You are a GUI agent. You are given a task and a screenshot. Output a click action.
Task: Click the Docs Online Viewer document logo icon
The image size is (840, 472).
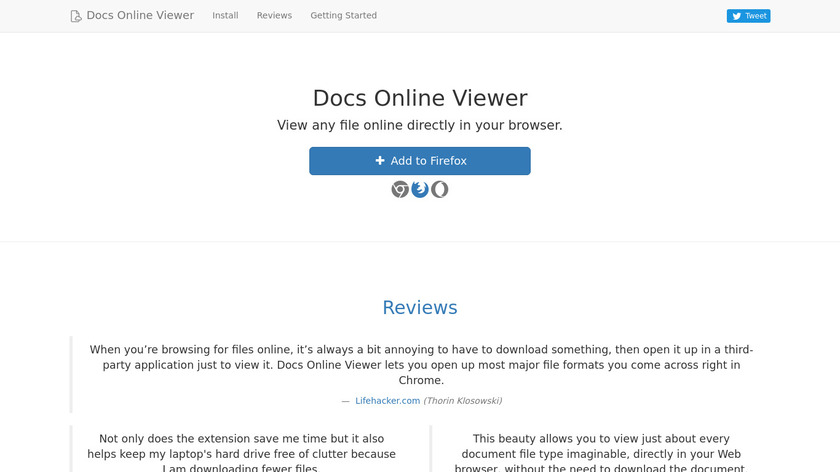pyautogui.click(x=76, y=16)
